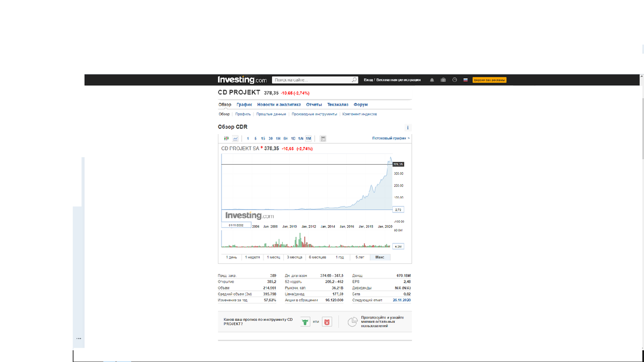This screenshot has height=362, width=644.
Task: Vote bearish with the red bear icon
Action: 326,322
